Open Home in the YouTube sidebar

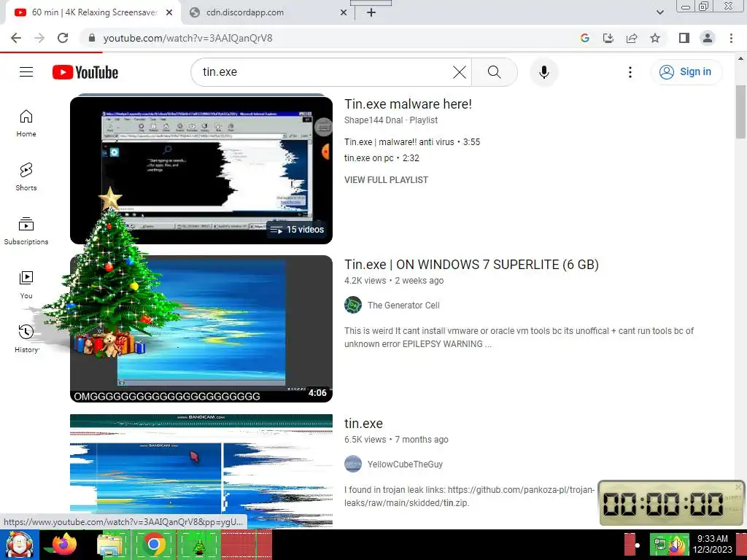point(26,123)
